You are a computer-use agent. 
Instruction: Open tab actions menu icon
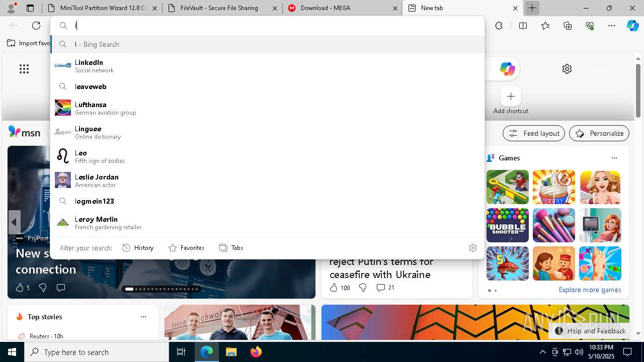pos(30,8)
